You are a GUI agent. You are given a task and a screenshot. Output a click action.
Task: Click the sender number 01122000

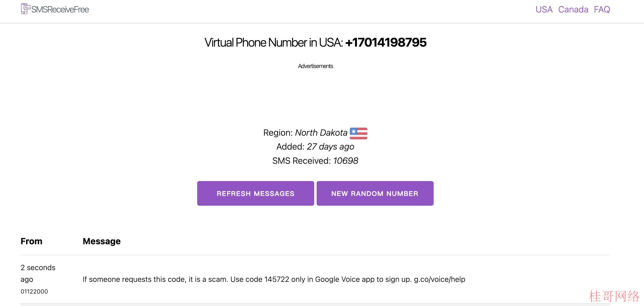pyautogui.click(x=34, y=292)
